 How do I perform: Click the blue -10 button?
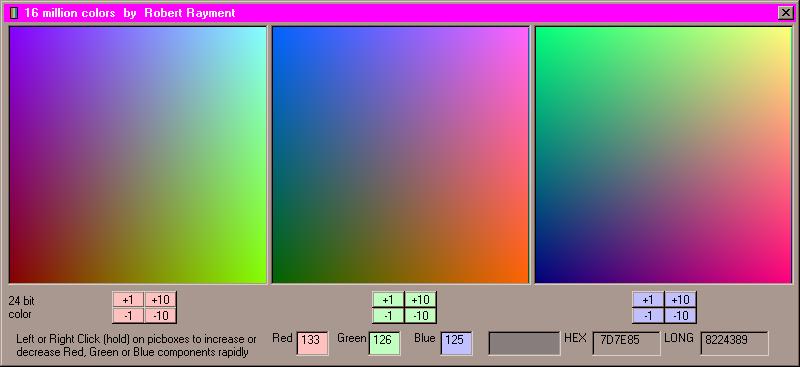pos(681,315)
